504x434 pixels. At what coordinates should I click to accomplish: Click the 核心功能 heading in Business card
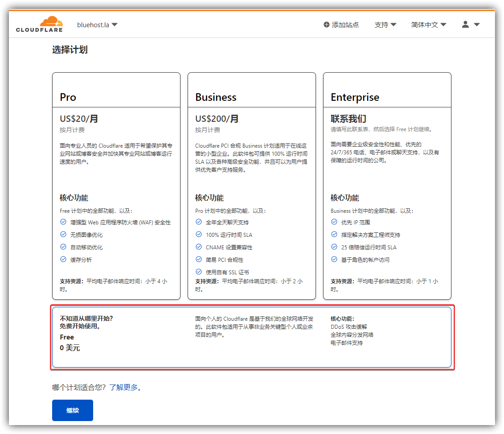[x=209, y=198]
